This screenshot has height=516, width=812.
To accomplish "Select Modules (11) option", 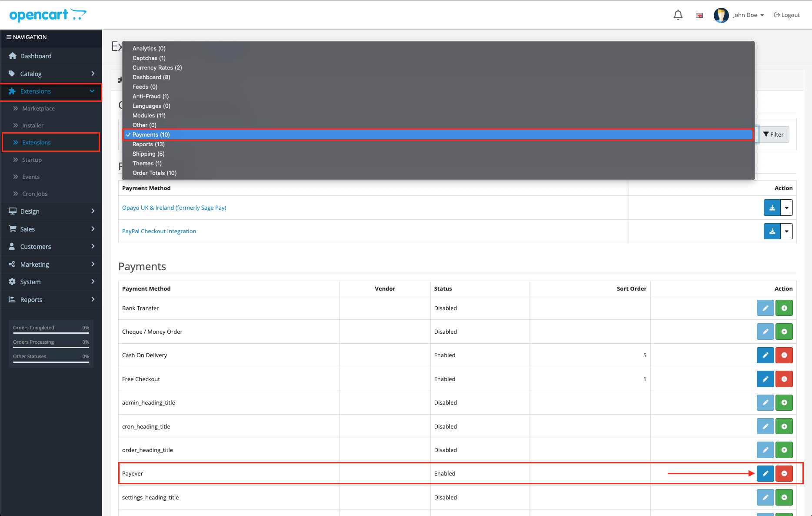I will pos(438,115).
